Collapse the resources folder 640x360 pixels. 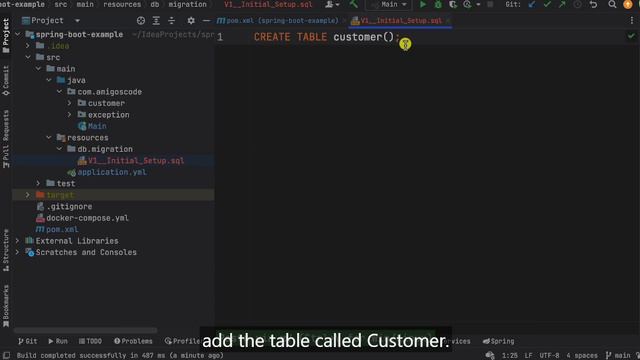(x=49, y=138)
